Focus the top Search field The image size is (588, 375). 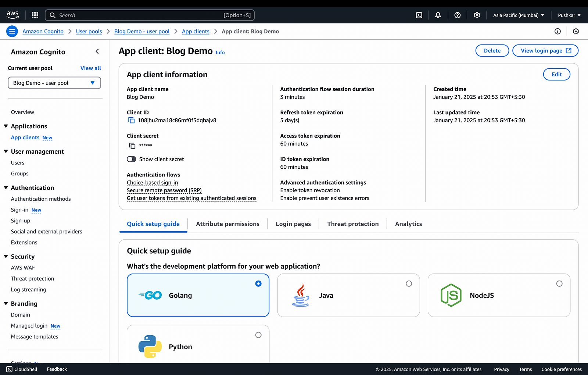tap(150, 15)
